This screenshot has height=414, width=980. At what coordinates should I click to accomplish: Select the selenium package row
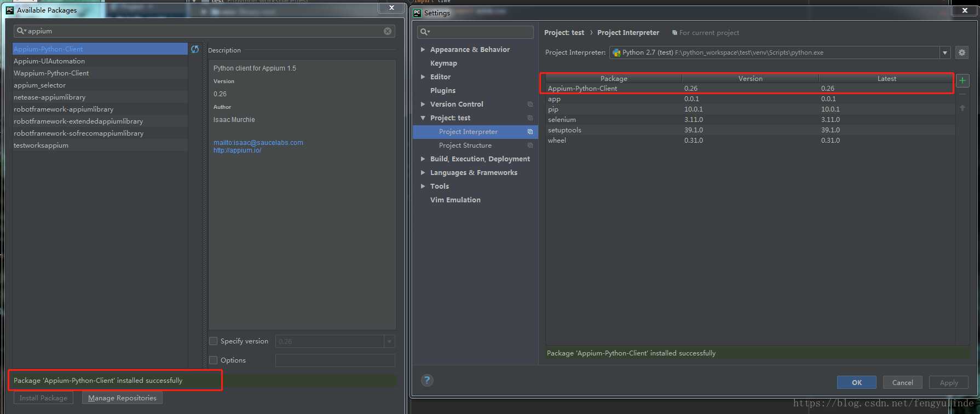tap(750, 120)
